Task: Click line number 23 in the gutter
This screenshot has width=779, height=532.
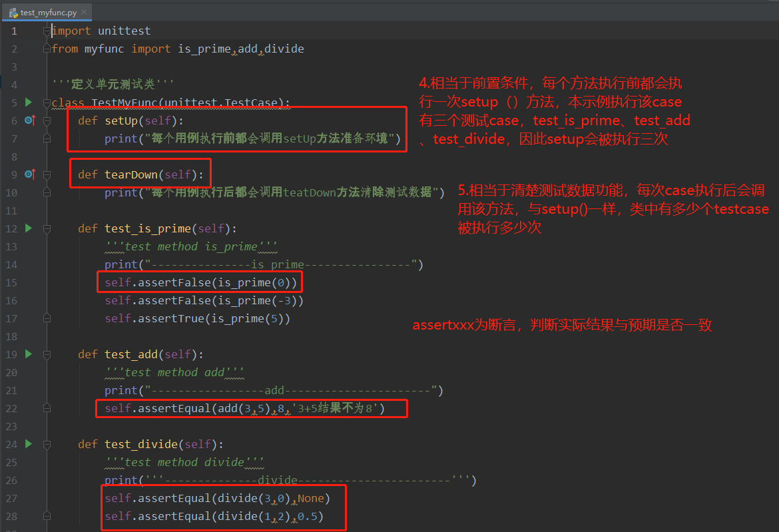Action: tap(11, 426)
